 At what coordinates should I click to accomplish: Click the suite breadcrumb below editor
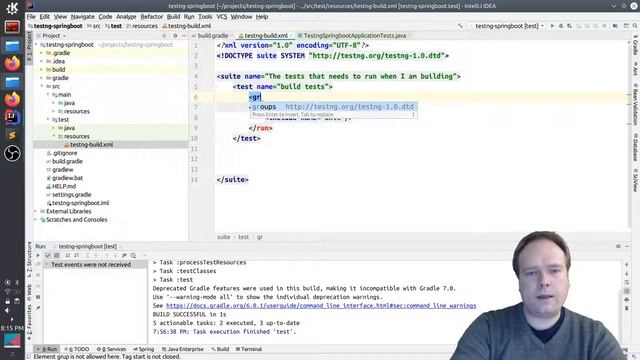(223, 237)
